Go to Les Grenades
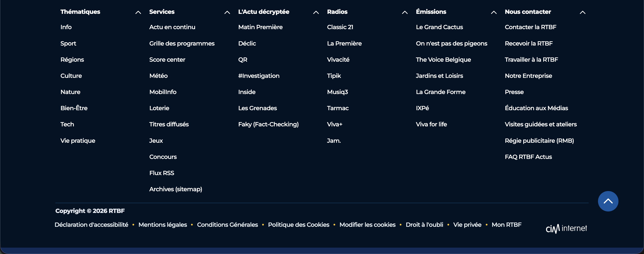This screenshot has height=254, width=644. 257,108
